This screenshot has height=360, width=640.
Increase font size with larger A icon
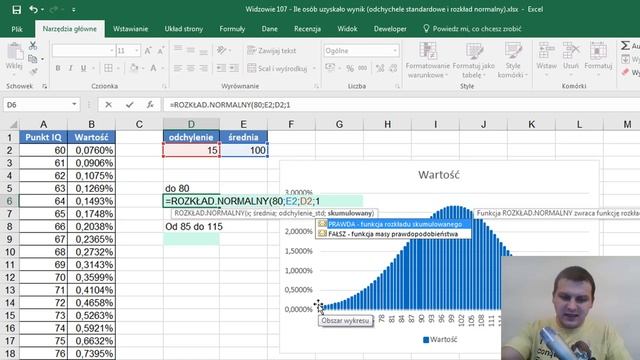point(148,51)
